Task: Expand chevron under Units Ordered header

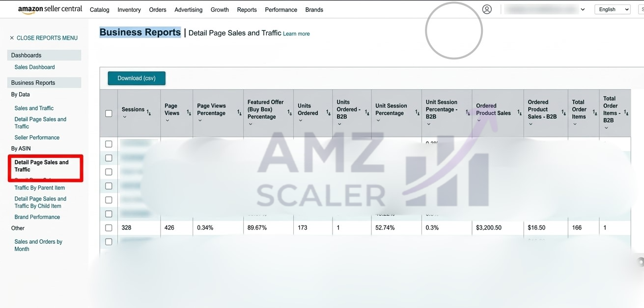Action: coord(301,121)
